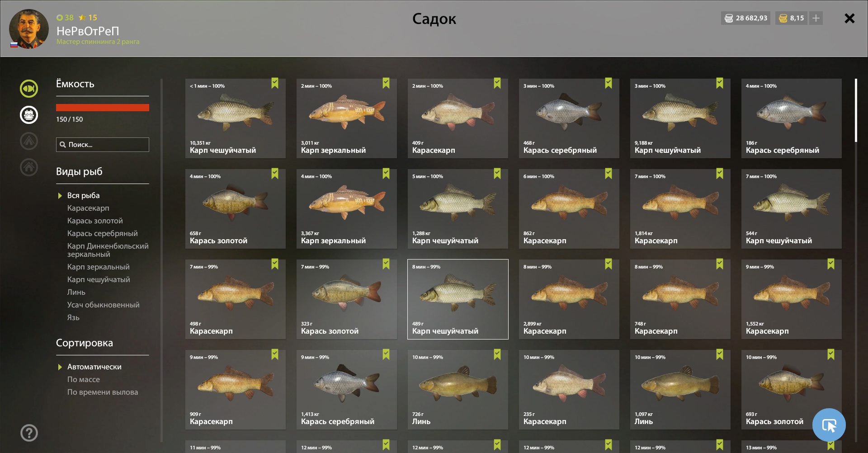Filter by Карп Динкенбюльский зеркальный

pyautogui.click(x=108, y=250)
